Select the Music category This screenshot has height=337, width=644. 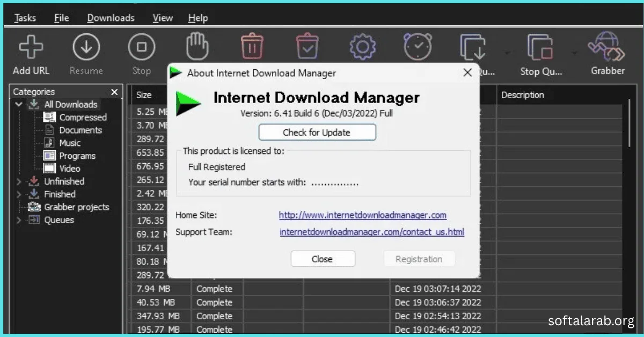[x=70, y=143]
